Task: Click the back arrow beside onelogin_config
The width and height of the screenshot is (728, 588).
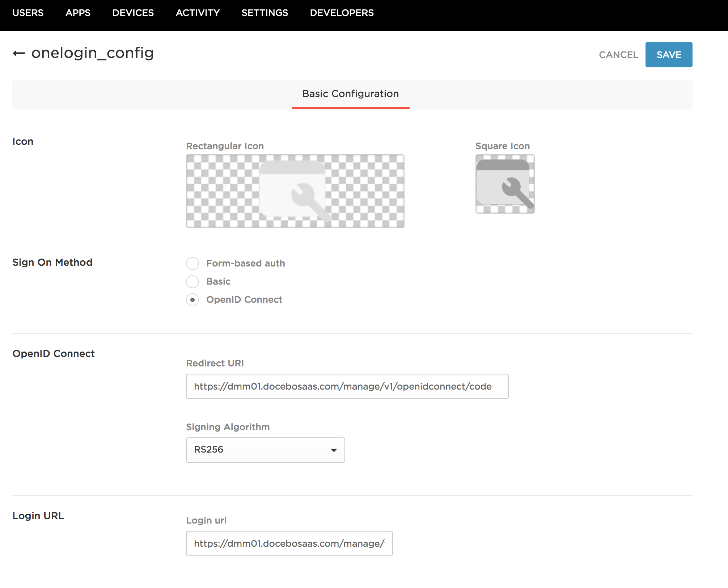Action: pos(19,54)
